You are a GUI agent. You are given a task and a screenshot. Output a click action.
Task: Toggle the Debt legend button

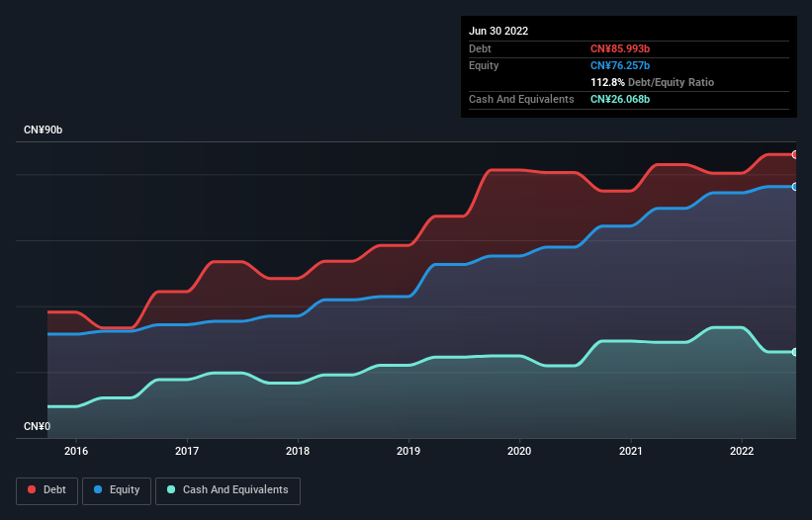[46, 490]
